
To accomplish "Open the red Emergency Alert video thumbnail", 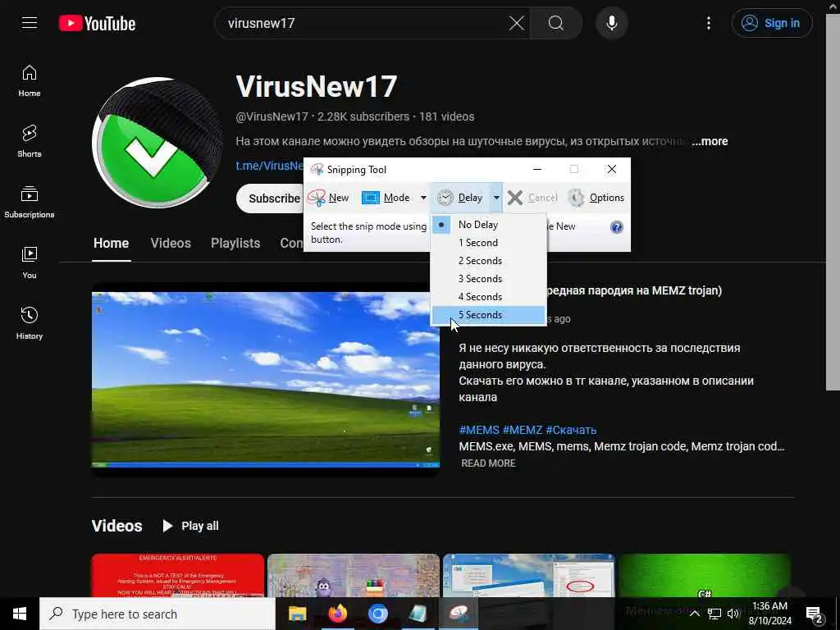I will (x=178, y=575).
